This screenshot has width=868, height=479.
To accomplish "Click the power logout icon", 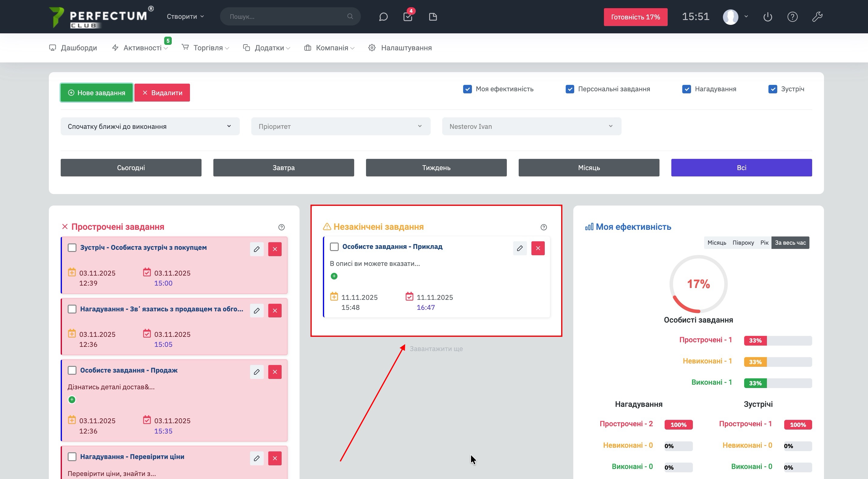I will [x=768, y=17].
